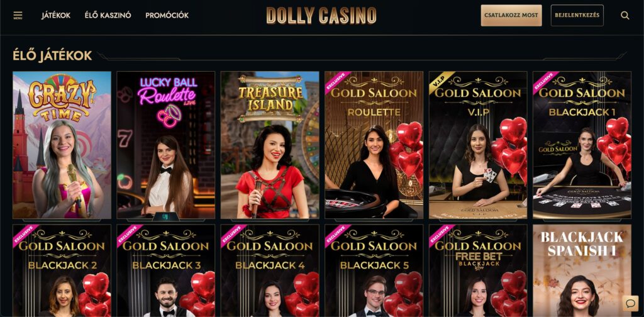Open the live chat bubble icon
The image size is (644, 317).
[630, 303]
